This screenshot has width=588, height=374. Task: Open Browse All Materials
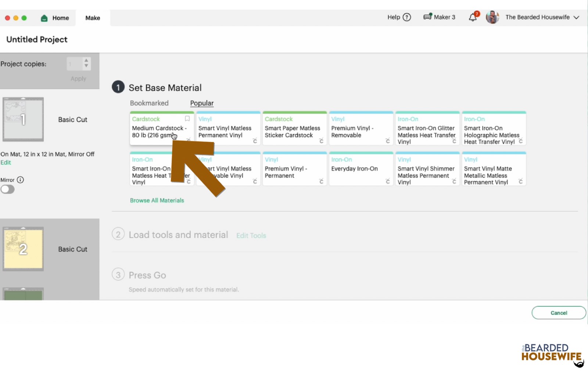point(157,200)
